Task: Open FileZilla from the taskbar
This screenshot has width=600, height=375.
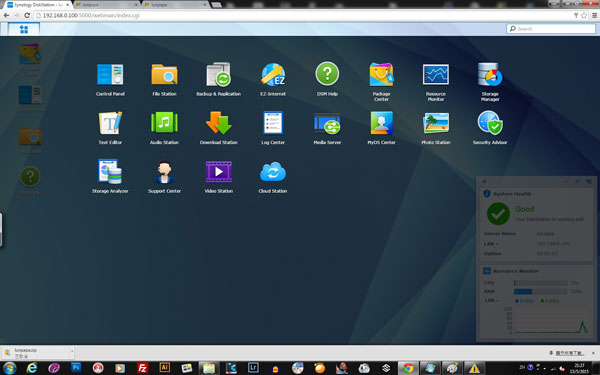Action: [142, 368]
